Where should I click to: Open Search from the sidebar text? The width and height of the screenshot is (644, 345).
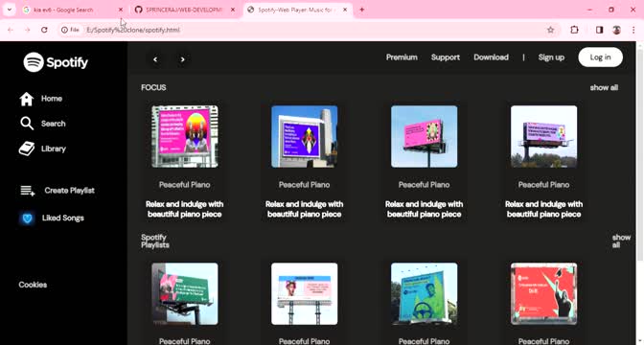(x=54, y=124)
